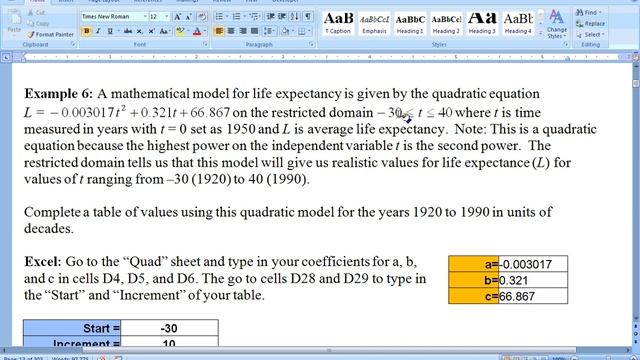The image size is (640, 360).
Task: Apply the Caption style
Action: 338,23
